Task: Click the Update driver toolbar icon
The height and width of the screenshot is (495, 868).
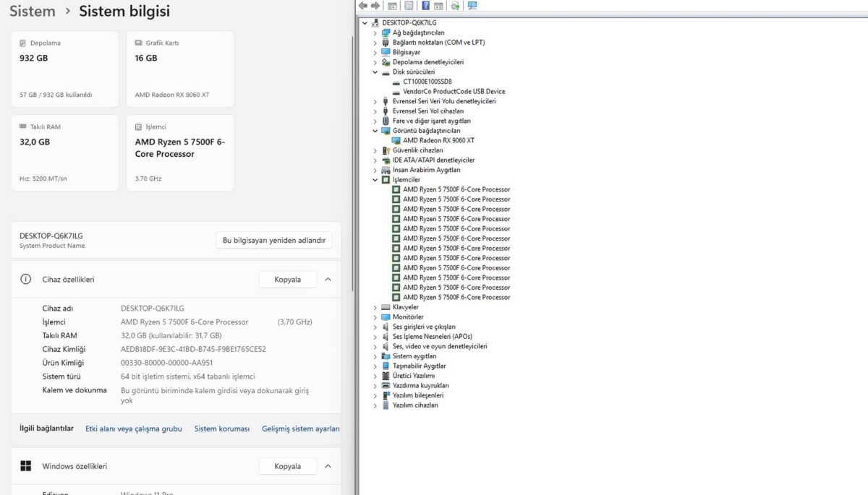Action: click(455, 6)
